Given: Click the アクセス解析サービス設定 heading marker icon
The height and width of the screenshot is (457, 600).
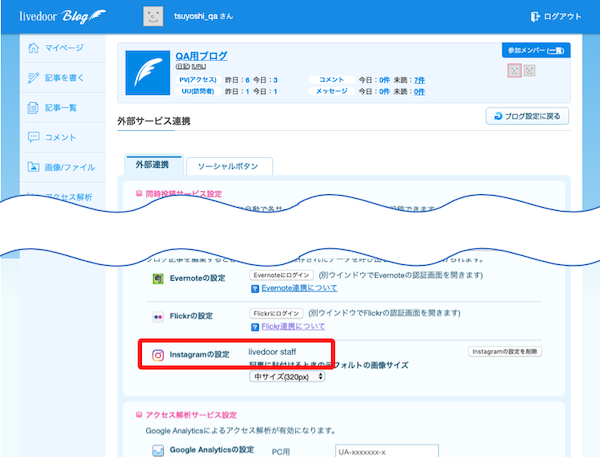Looking at the screenshot, I should coord(139,415).
